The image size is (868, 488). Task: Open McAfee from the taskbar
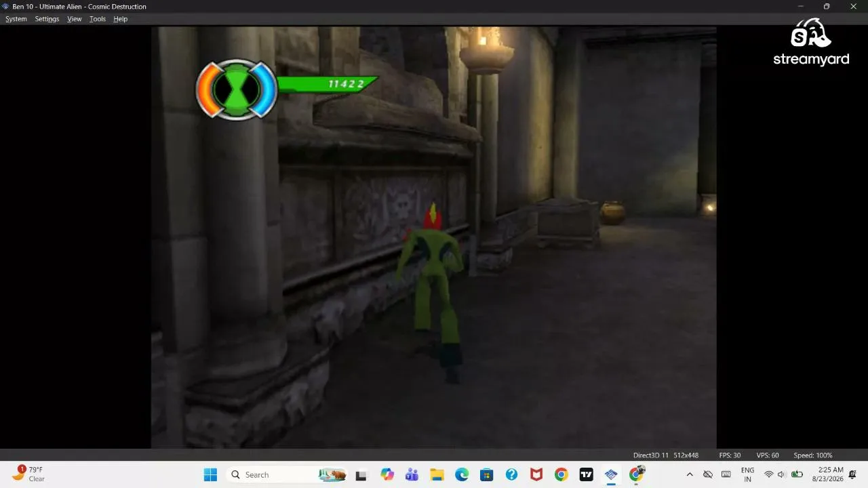point(536,474)
